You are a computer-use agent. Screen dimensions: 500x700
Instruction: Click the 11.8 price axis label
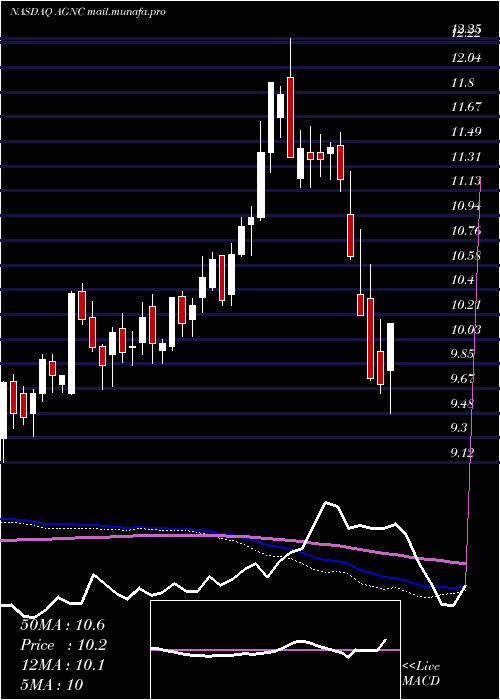point(462,83)
